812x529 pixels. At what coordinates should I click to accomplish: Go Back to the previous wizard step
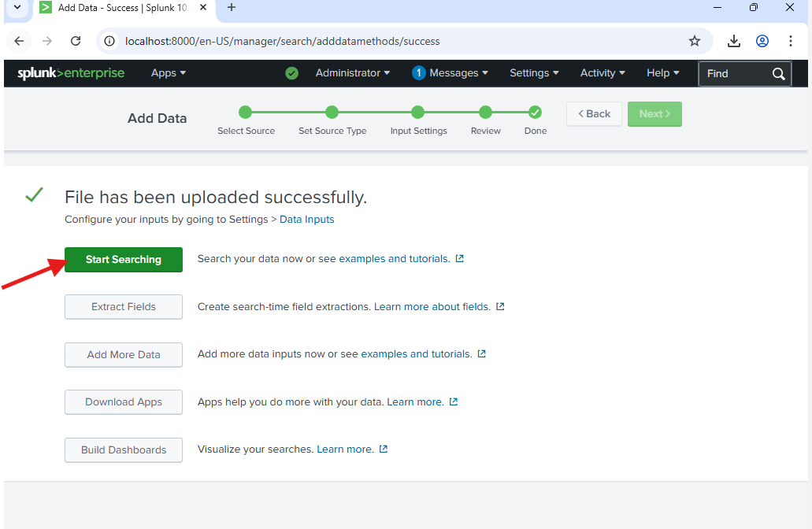coord(594,114)
